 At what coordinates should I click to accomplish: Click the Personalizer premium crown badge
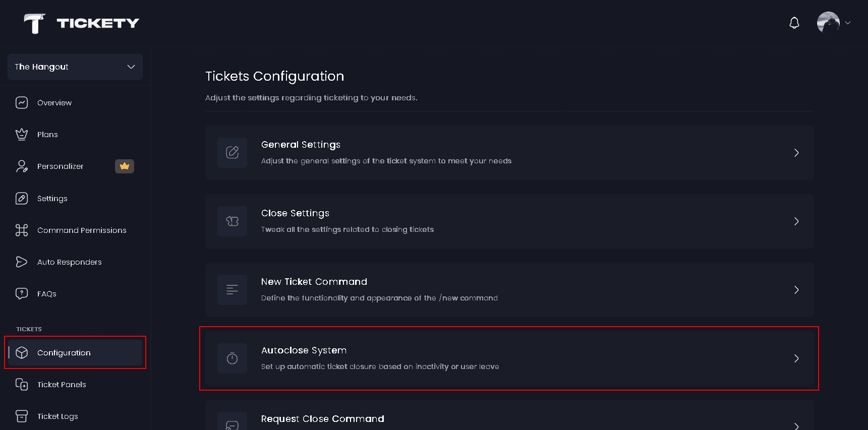pyautogui.click(x=125, y=166)
